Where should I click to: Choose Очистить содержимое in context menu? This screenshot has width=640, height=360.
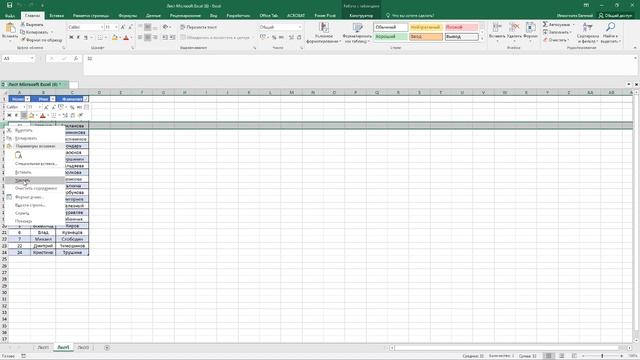pos(36,188)
